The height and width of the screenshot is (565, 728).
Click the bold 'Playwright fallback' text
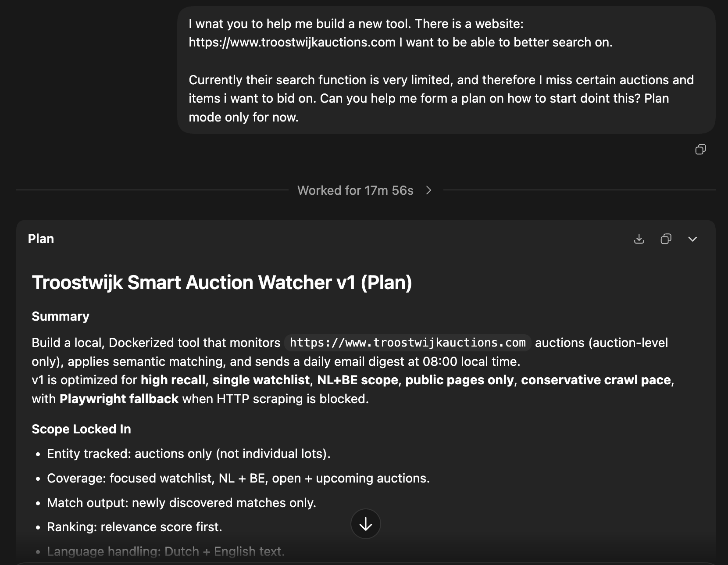[x=119, y=399]
